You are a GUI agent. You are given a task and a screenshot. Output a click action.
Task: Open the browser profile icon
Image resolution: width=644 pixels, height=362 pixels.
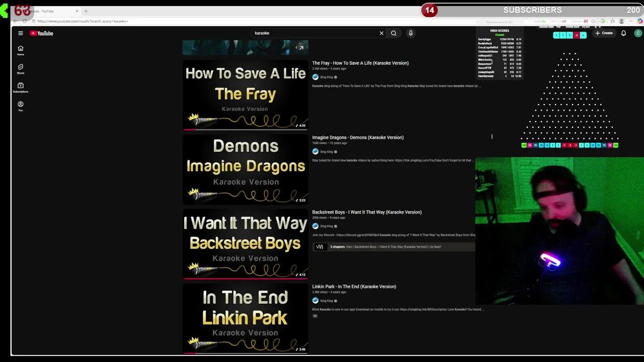621,21
